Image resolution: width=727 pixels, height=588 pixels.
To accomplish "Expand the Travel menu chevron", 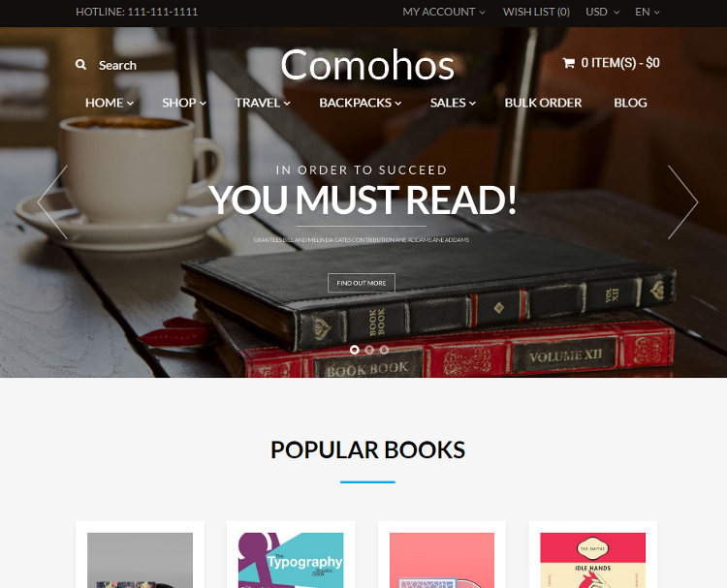I will (288, 104).
